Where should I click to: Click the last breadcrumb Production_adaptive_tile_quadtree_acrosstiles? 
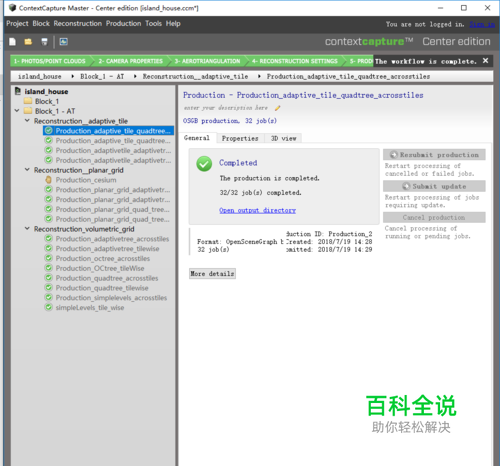(x=348, y=77)
